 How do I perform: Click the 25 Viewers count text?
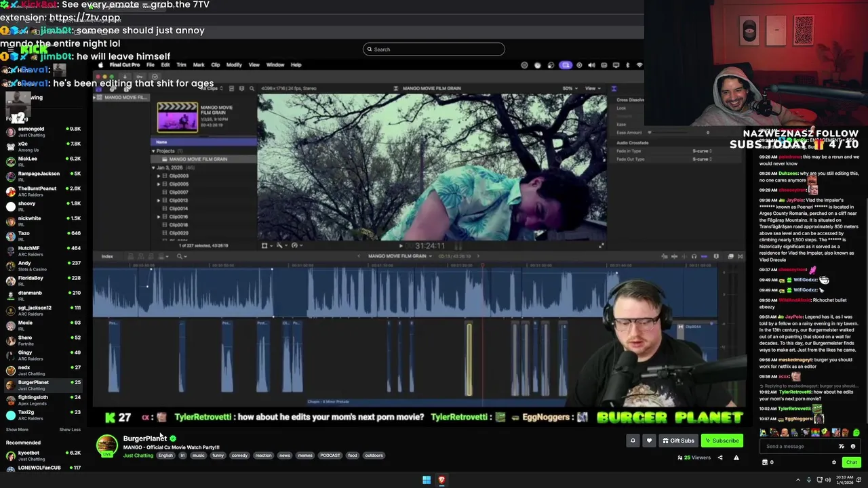(697, 457)
